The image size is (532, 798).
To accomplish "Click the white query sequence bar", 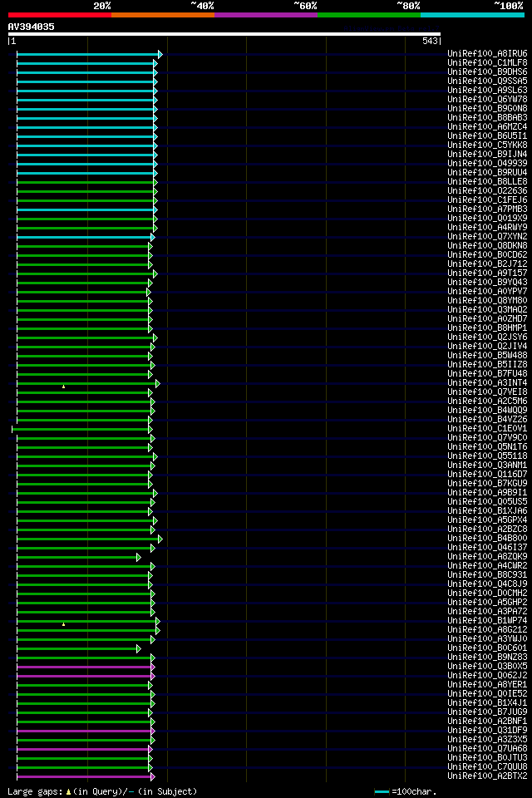I will point(224,35).
